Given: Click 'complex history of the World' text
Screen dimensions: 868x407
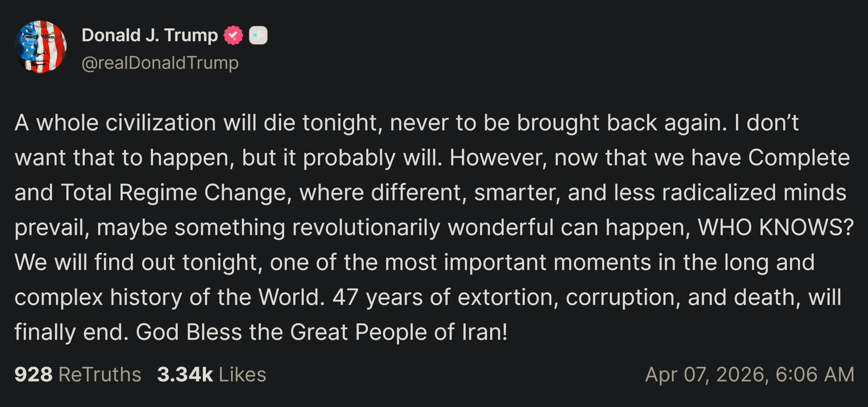Looking at the screenshot, I should (169, 298).
